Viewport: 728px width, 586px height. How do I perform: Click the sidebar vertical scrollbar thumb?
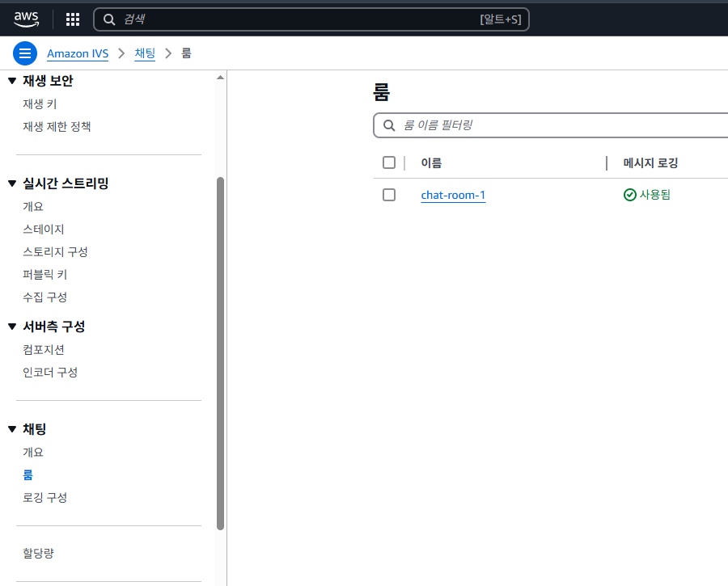[221, 353]
